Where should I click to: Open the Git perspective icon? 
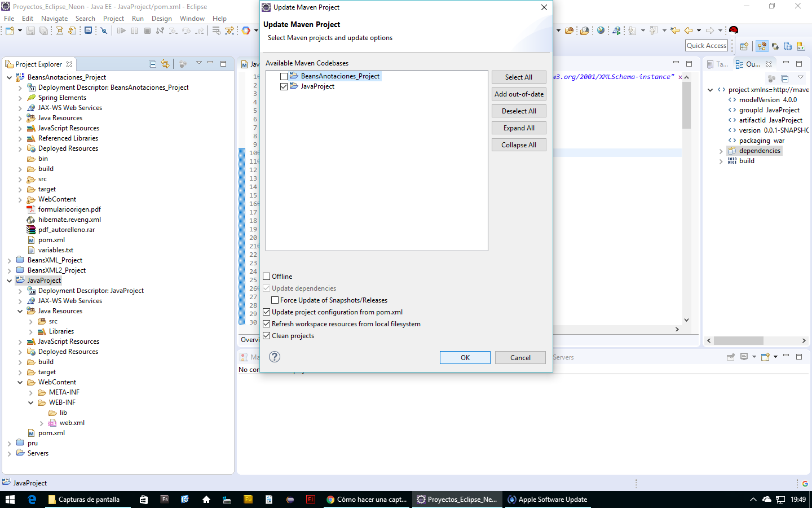[x=801, y=46]
